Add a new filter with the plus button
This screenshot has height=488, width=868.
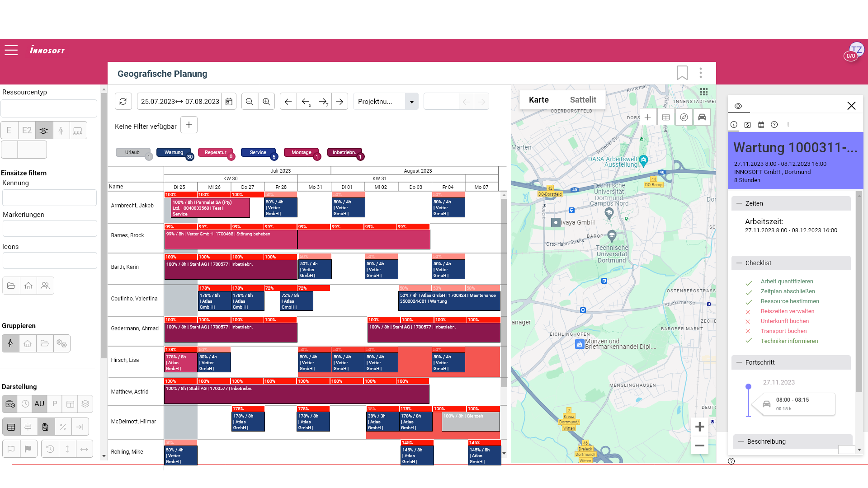click(x=189, y=124)
